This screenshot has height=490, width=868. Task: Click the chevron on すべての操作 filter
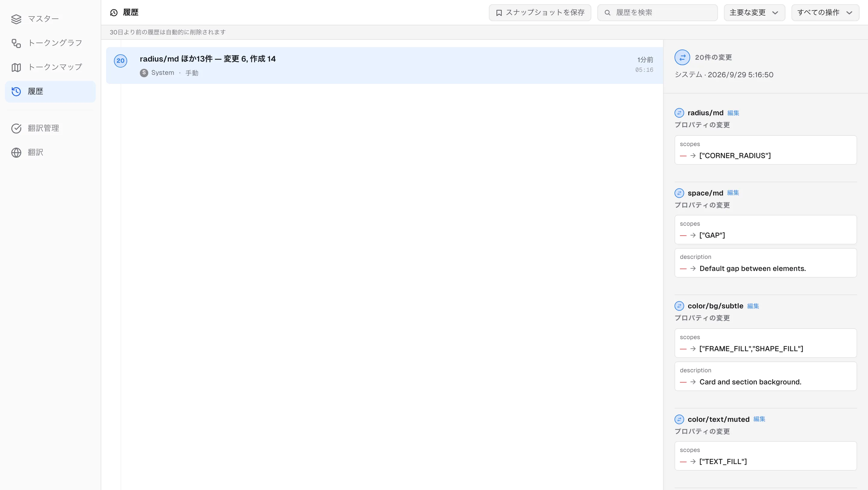[x=849, y=13]
